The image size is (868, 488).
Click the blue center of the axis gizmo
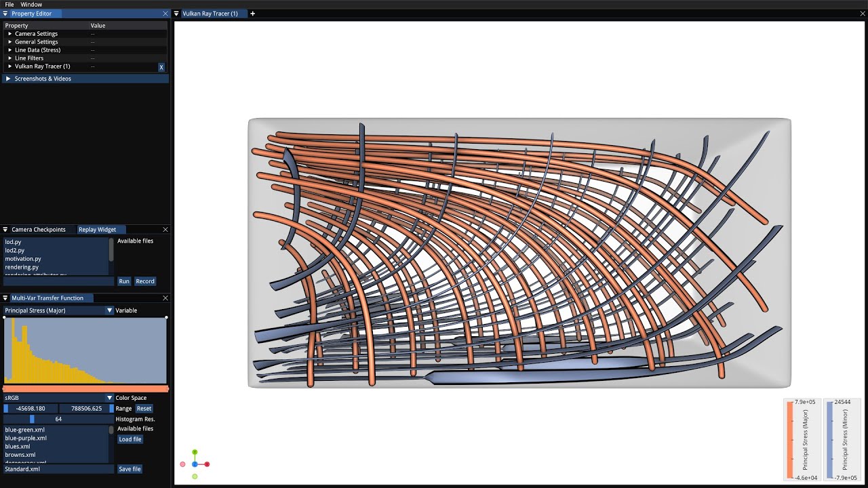(195, 464)
